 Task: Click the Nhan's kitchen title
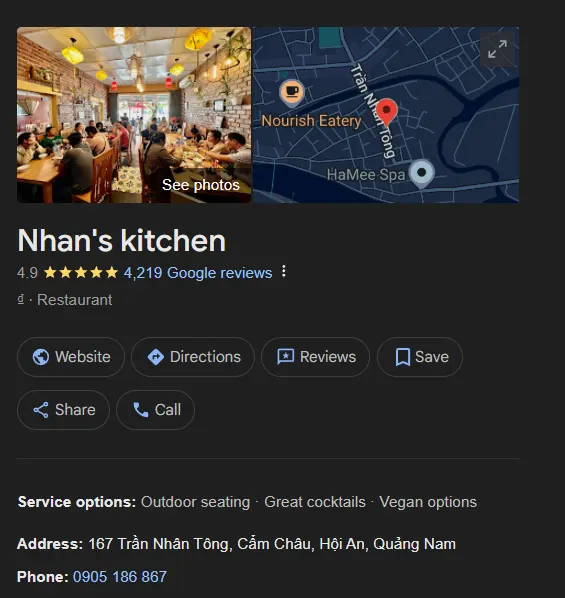tap(122, 241)
